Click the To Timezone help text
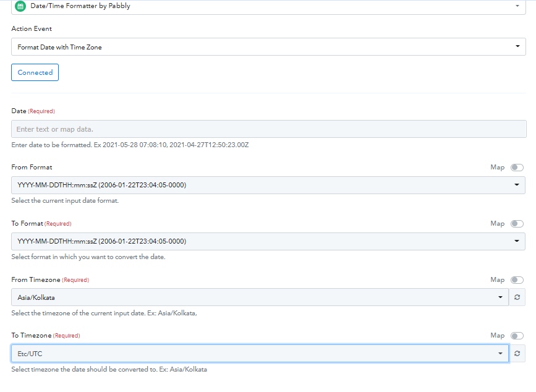Image resolution: width=536 pixels, height=392 pixels. pos(109,370)
